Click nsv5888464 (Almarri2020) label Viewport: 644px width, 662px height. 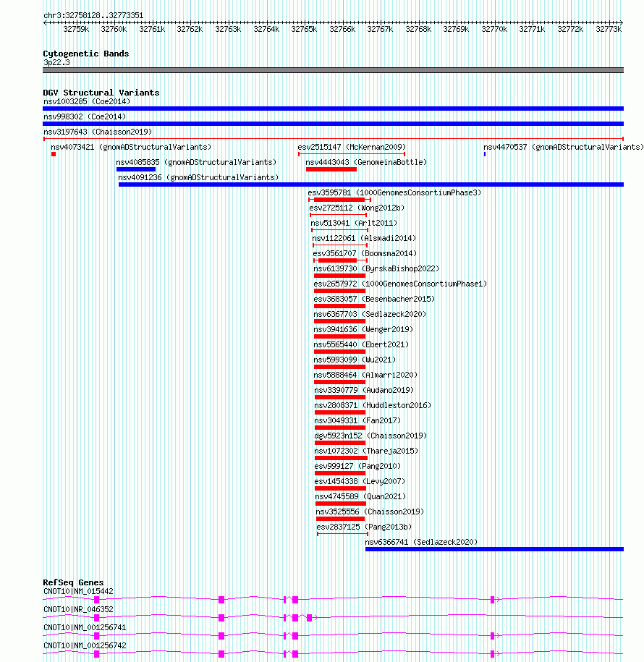[365, 375]
